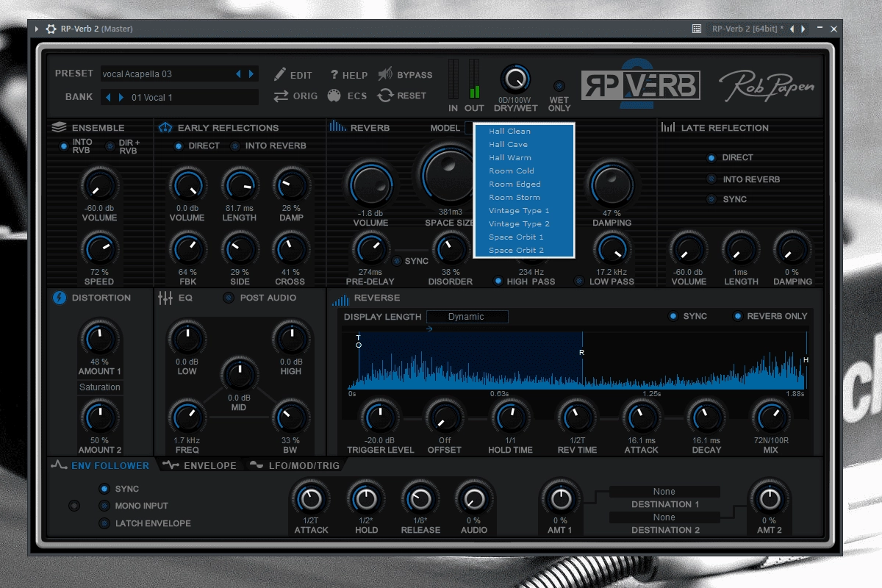This screenshot has width=882, height=588.
Task: Enable WET ONLY toggle
Action: (x=559, y=86)
